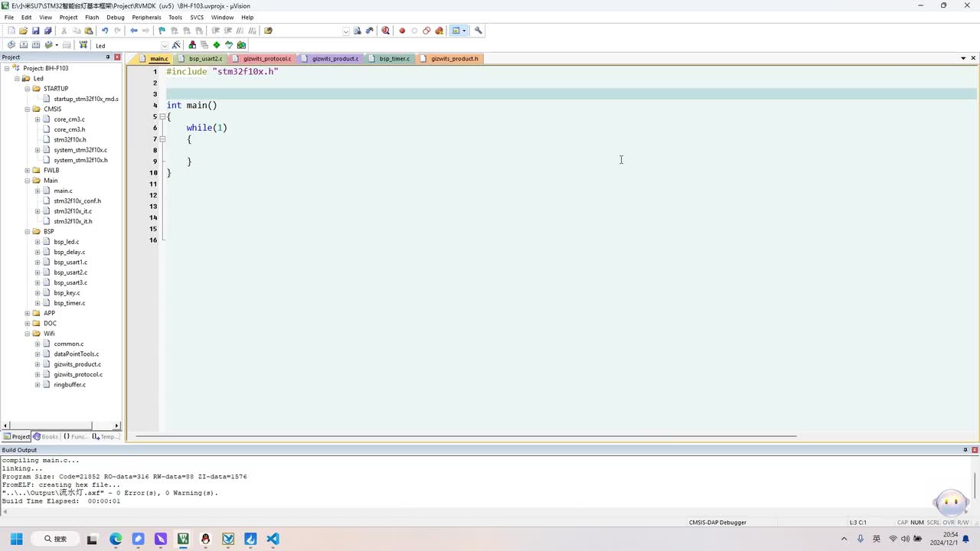Undo the last edit
Image resolution: width=980 pixels, height=551 pixels.
click(x=105, y=31)
